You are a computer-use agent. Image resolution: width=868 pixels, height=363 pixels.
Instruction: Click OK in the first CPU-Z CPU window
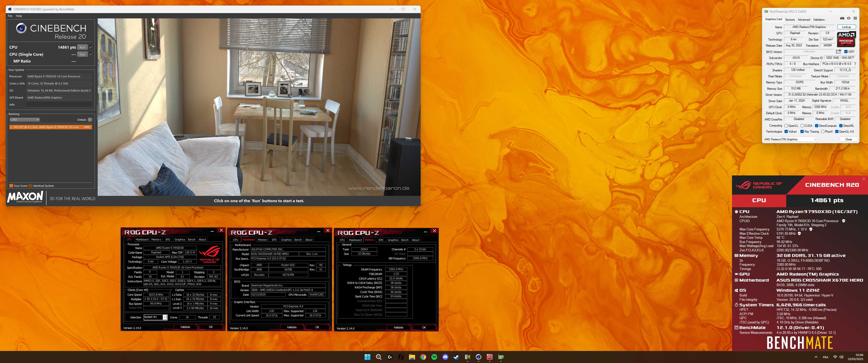[x=211, y=327]
